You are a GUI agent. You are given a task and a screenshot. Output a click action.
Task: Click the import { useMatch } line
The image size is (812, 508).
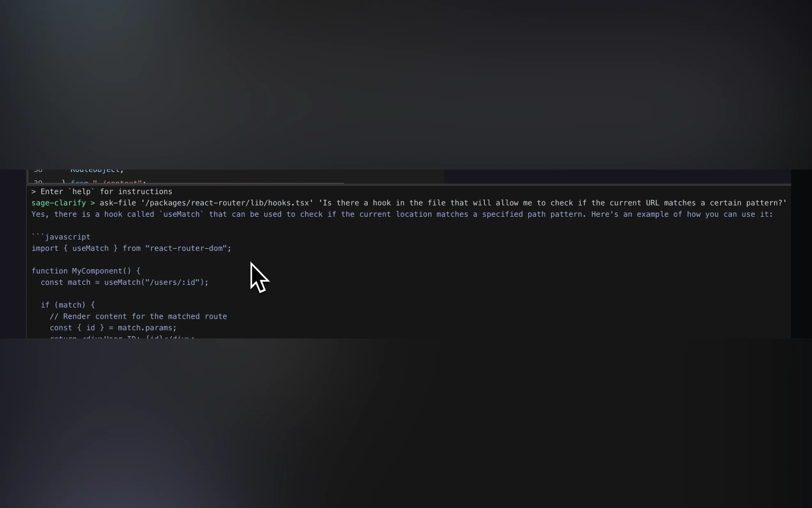131,248
